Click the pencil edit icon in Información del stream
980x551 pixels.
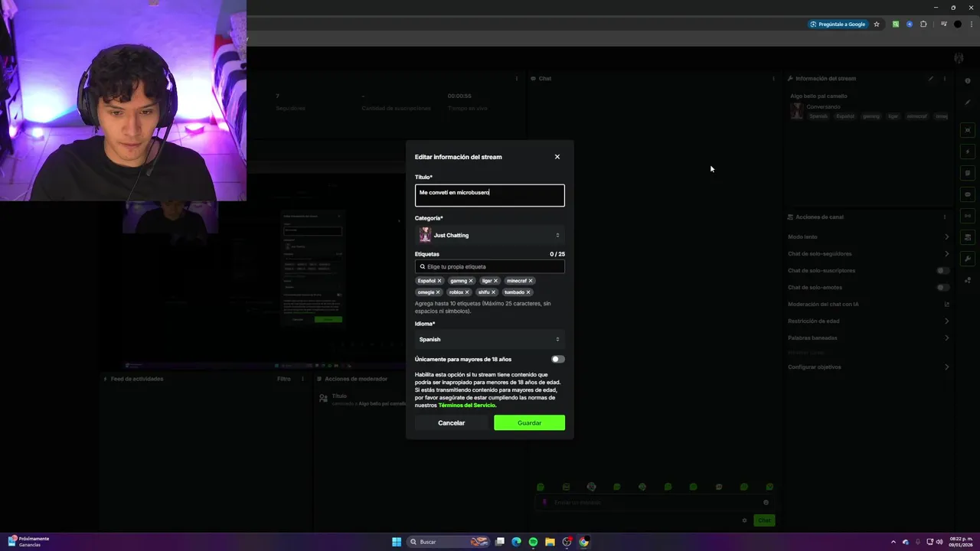point(932,79)
